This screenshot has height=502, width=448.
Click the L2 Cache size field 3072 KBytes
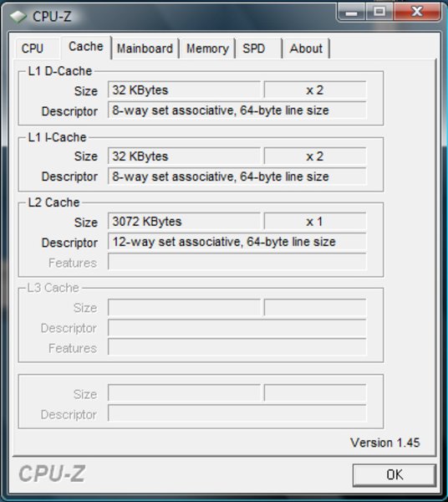click(184, 222)
